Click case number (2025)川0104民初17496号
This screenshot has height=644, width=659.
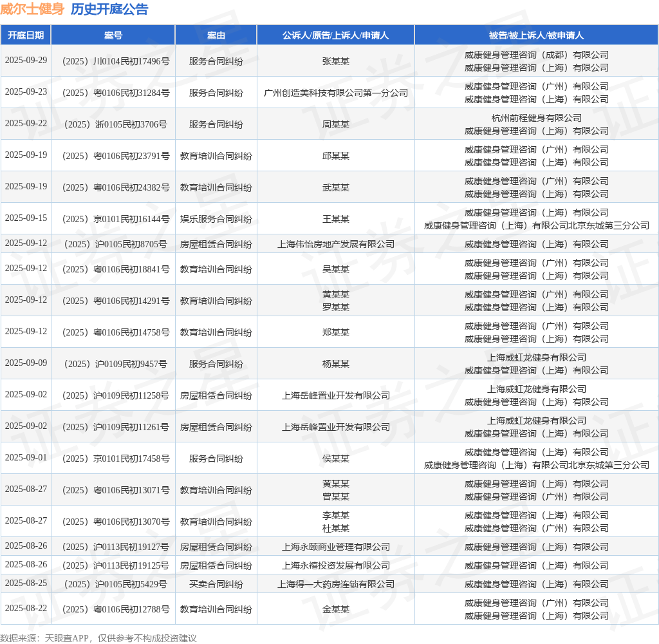tap(116, 61)
